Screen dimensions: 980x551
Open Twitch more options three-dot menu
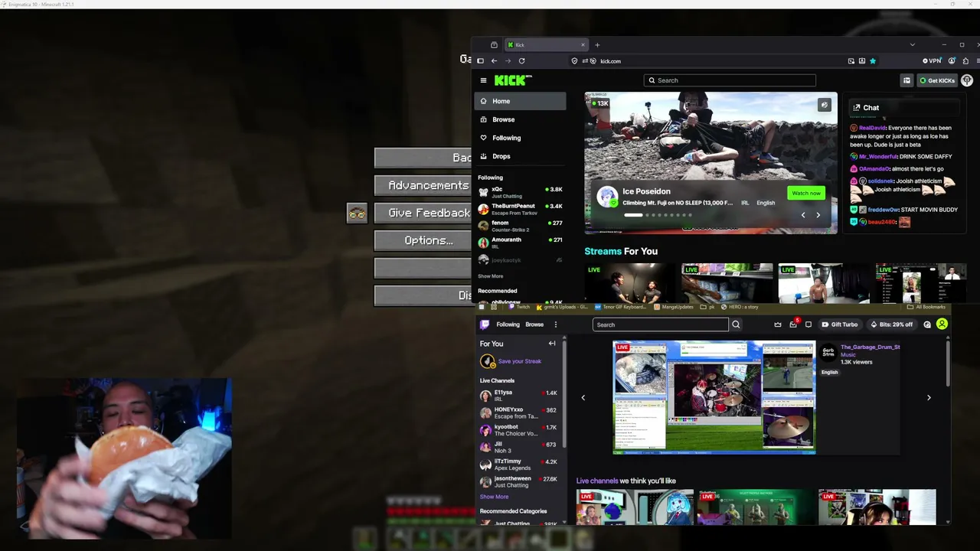[x=556, y=324]
